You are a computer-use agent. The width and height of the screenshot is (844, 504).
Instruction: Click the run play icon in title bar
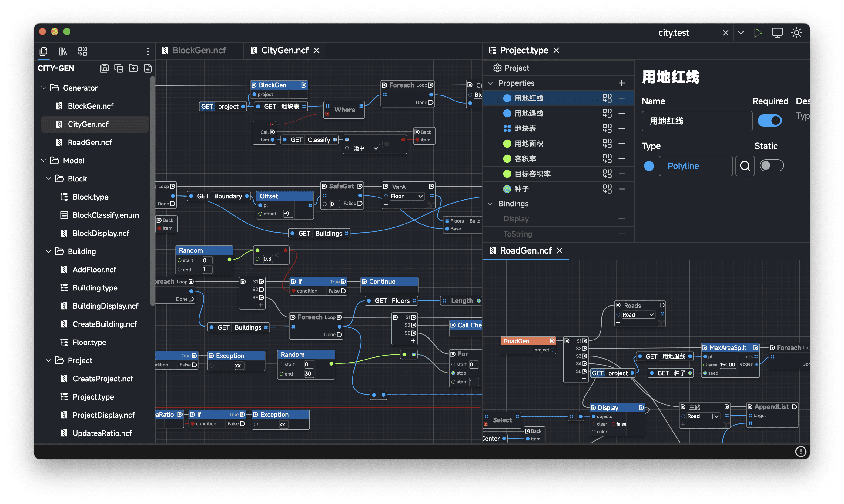758,33
